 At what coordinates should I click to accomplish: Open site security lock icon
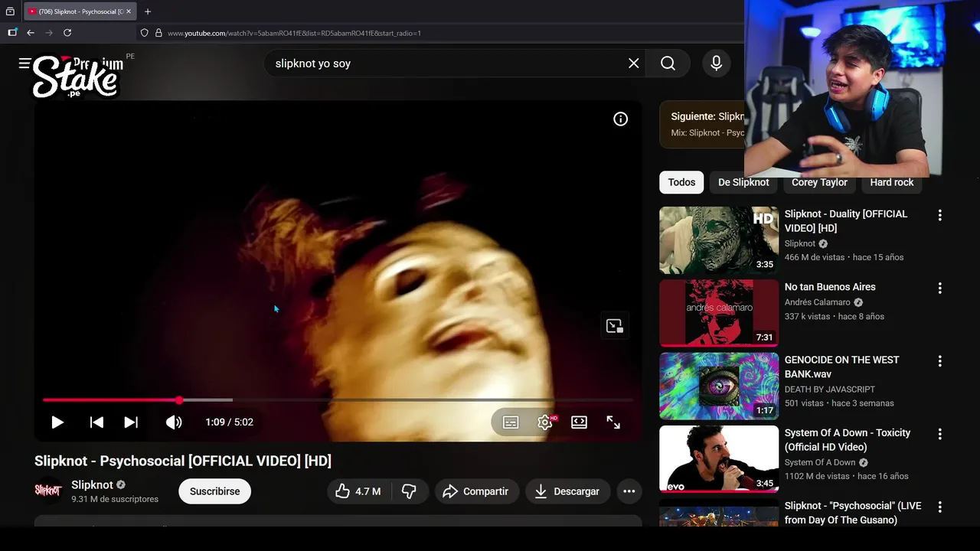point(158,33)
